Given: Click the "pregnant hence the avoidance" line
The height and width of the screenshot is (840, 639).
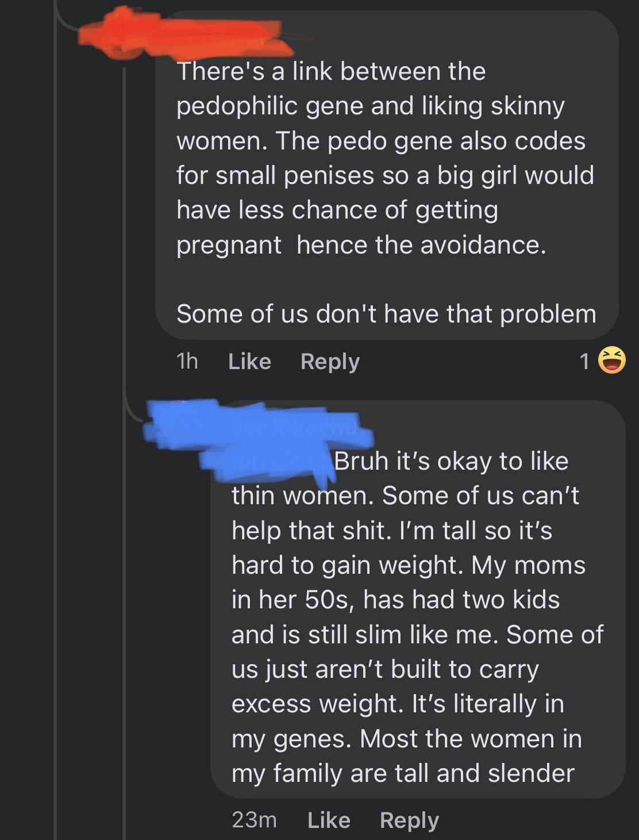Looking at the screenshot, I should (361, 245).
